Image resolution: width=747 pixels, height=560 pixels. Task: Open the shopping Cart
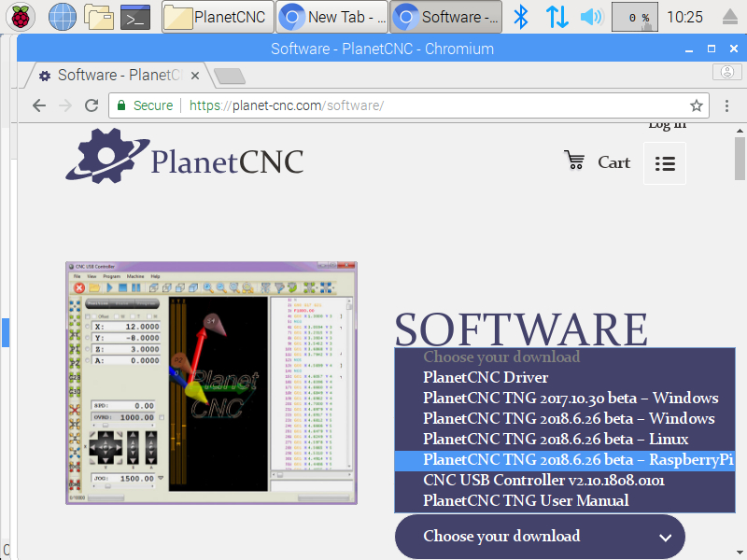pos(598,162)
